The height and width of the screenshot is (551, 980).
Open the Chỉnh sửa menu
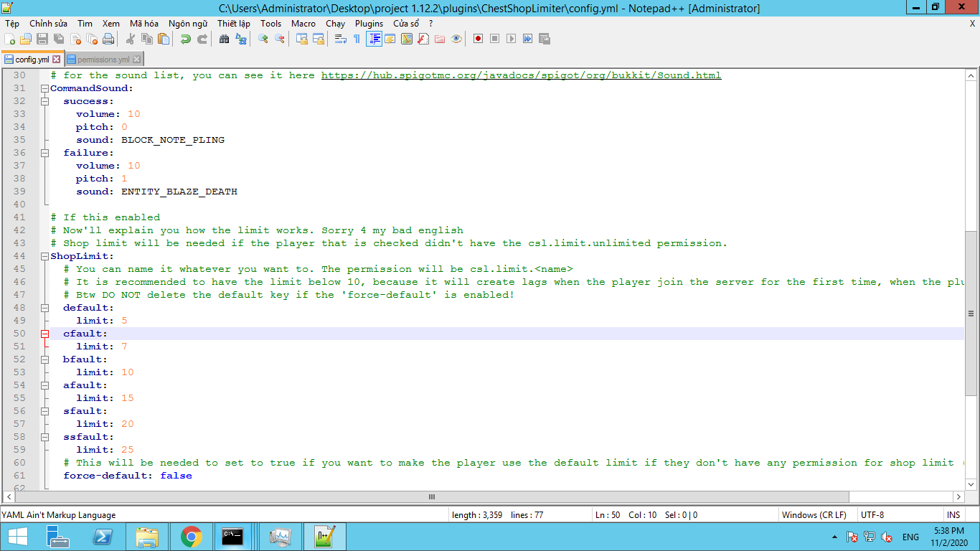click(x=48, y=24)
